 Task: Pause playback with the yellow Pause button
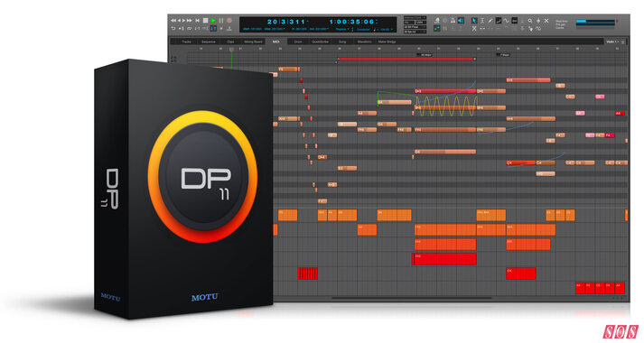(221, 21)
